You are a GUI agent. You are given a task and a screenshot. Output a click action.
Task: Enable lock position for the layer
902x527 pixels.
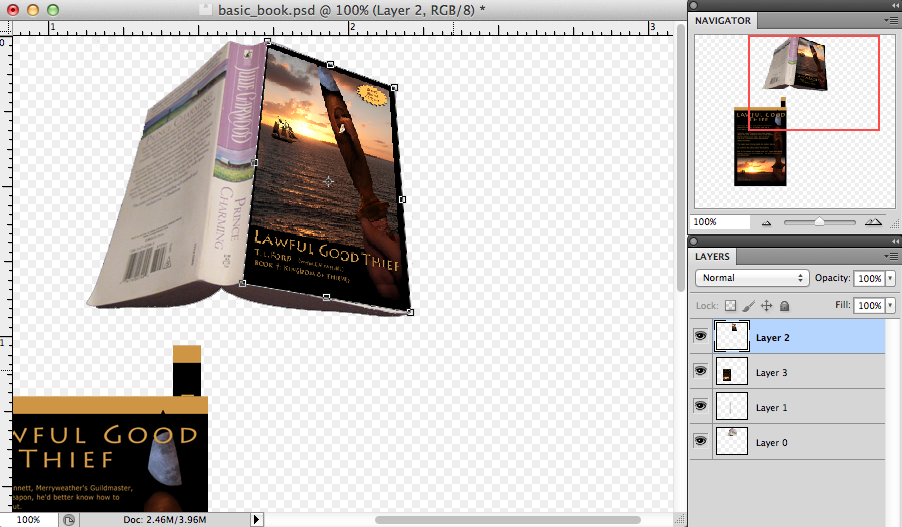[766, 305]
